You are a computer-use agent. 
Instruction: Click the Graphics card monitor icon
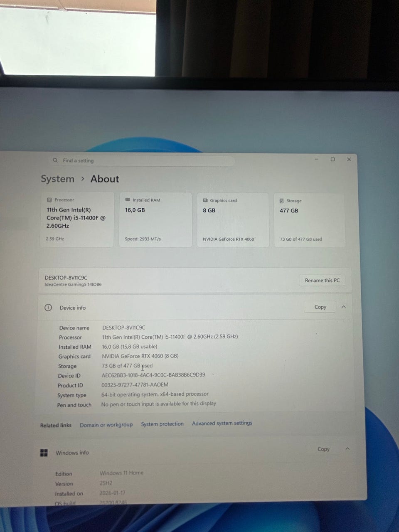[x=205, y=200]
